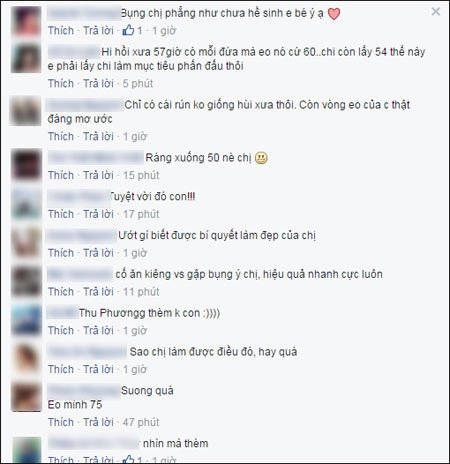Like the 'Bụng chị phẳng' comment via Thích

[x=61, y=31]
